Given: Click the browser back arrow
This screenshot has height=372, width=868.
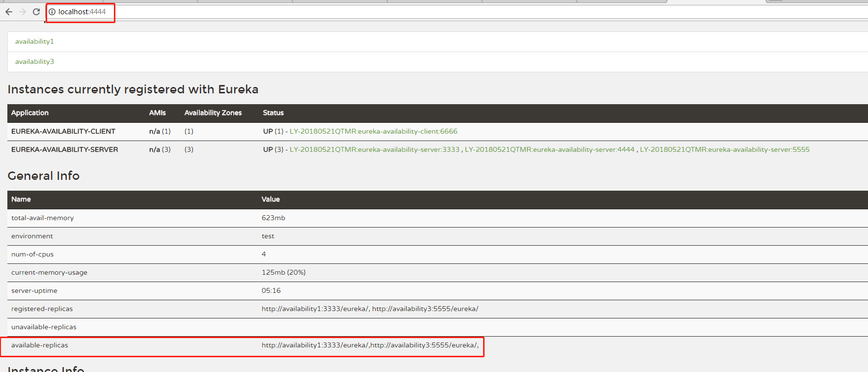Looking at the screenshot, I should pos(9,12).
